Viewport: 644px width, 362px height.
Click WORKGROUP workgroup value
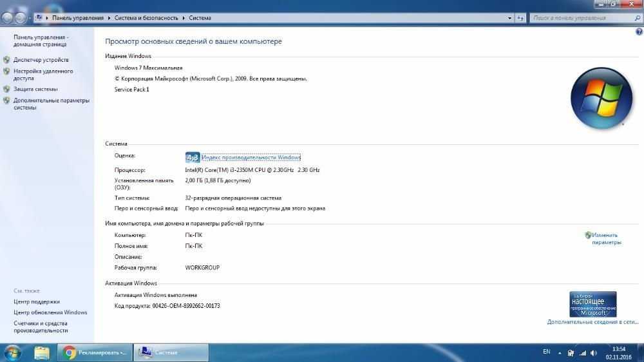tap(202, 268)
